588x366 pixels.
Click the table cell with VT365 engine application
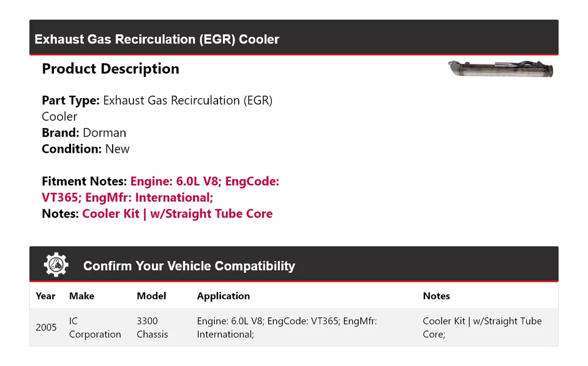[x=287, y=327]
